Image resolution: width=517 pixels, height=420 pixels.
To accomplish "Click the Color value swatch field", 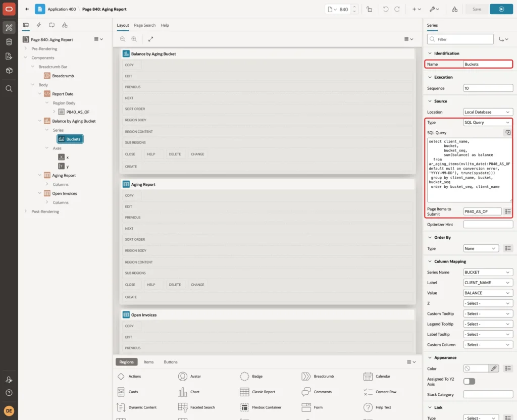I will click(x=476, y=369).
